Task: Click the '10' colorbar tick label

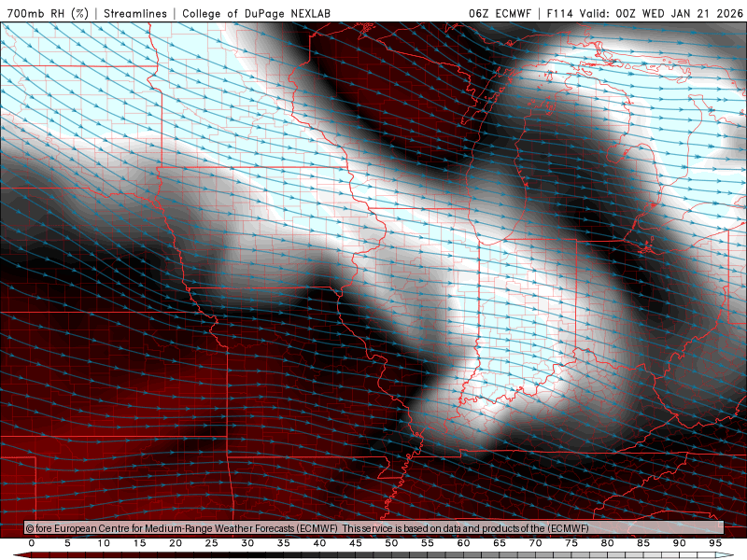Action: pyautogui.click(x=104, y=543)
